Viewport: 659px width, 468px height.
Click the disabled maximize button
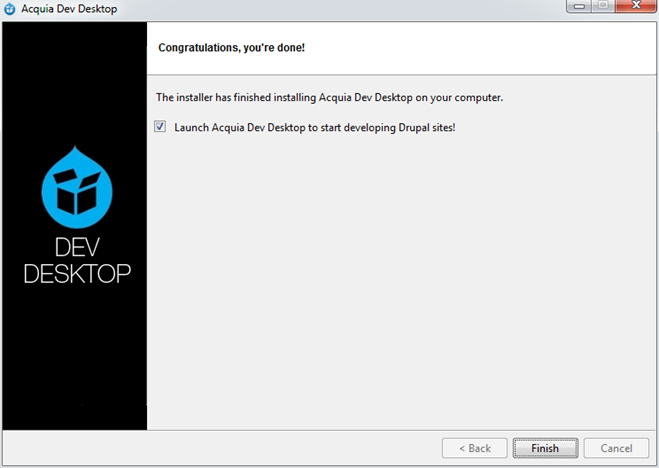pyautogui.click(x=604, y=5)
